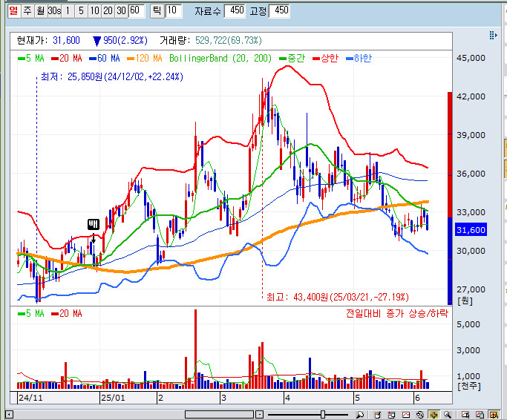
Task: Select the 30s interval button
Action: point(54,11)
